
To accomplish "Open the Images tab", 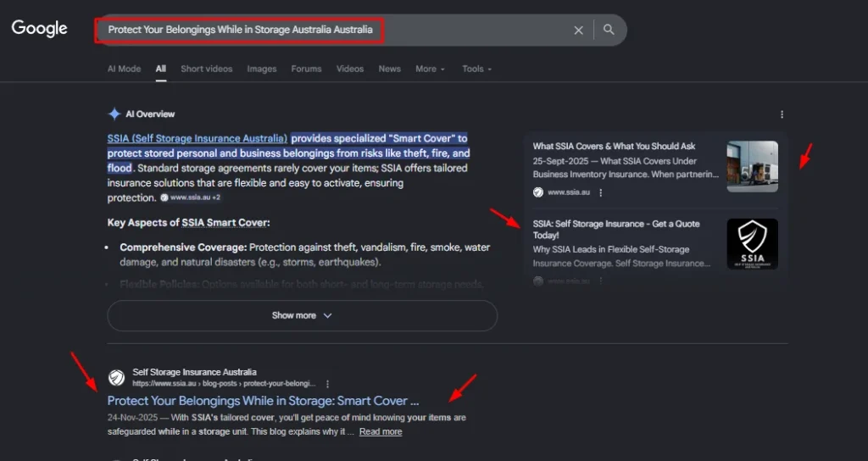I will click(x=262, y=69).
